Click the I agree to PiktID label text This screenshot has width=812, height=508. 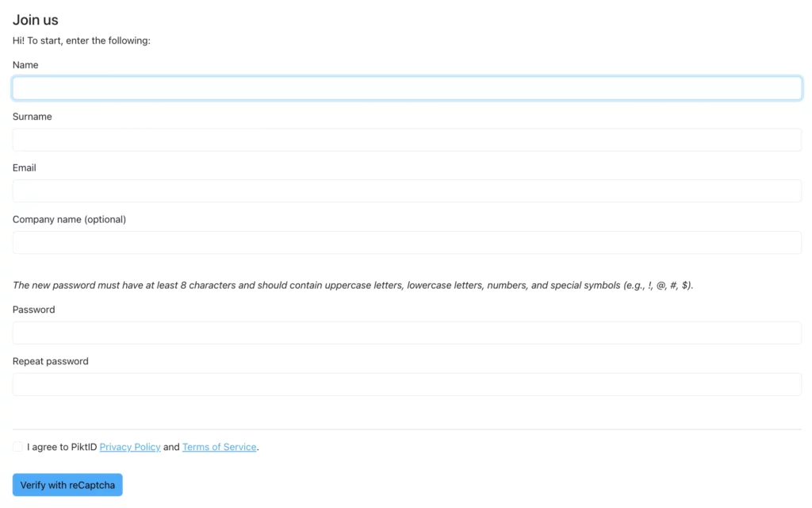(x=59, y=446)
